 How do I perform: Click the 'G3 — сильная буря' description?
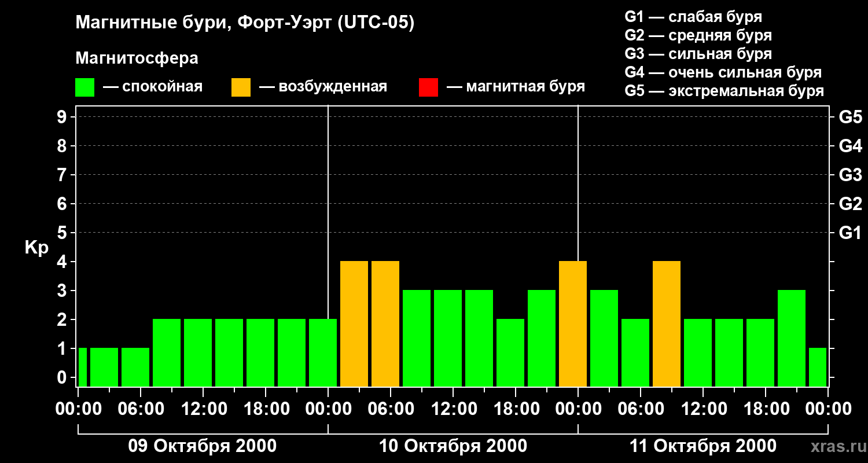[698, 54]
